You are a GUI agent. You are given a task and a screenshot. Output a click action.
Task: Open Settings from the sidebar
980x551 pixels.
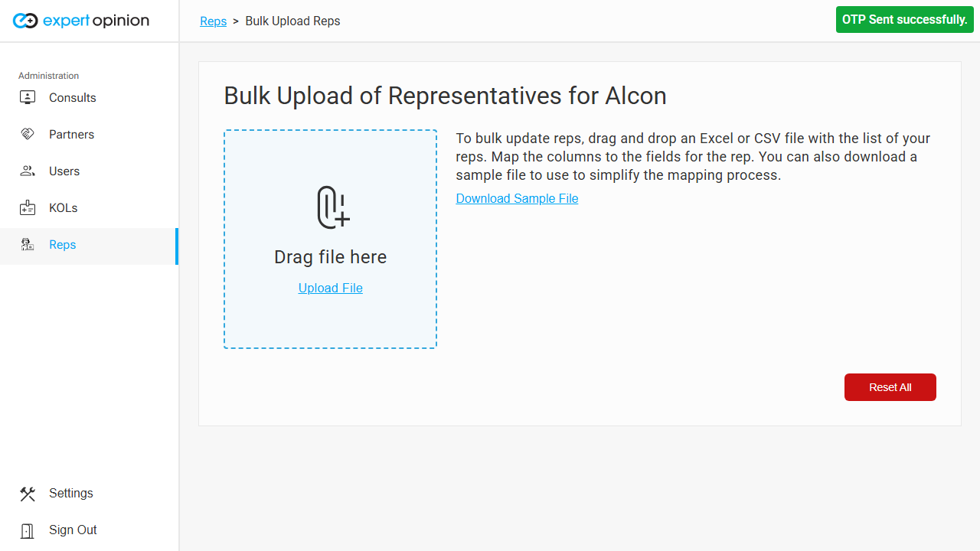[71, 494]
